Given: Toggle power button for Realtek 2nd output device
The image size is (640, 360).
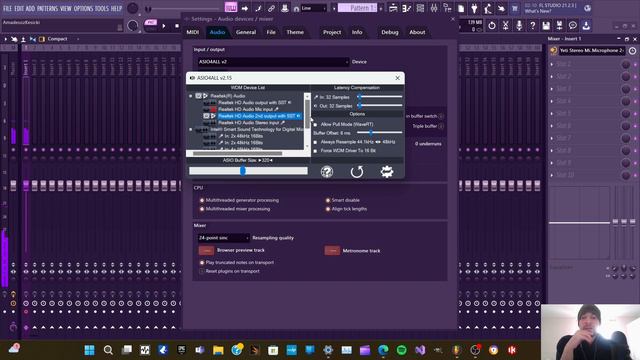Looking at the screenshot, I should (207, 116).
